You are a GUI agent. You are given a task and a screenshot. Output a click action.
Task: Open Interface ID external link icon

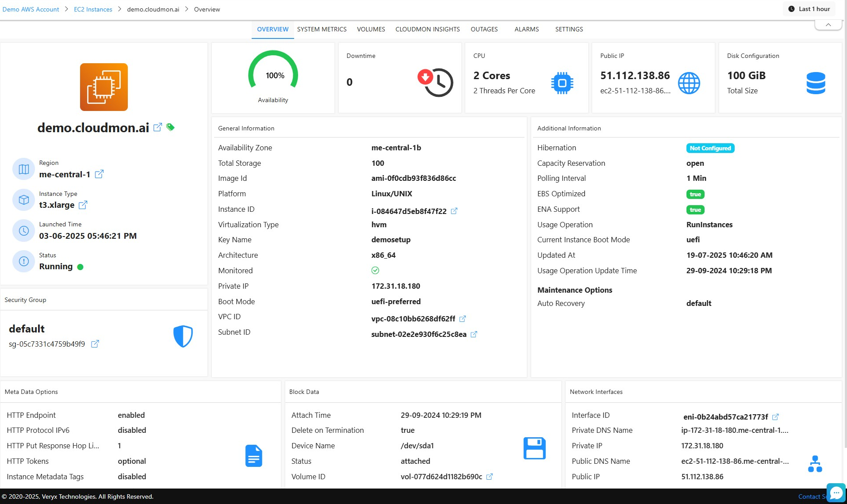pyautogui.click(x=775, y=417)
